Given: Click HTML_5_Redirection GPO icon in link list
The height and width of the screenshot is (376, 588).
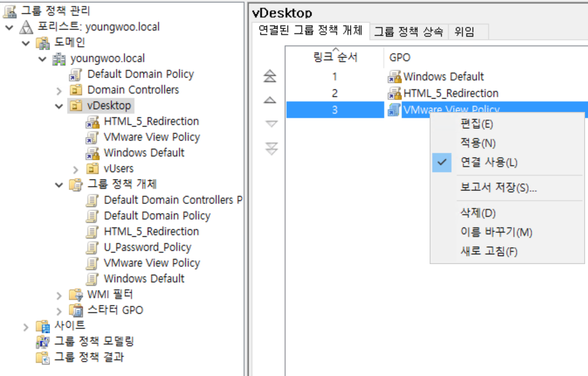Looking at the screenshot, I should tap(395, 93).
